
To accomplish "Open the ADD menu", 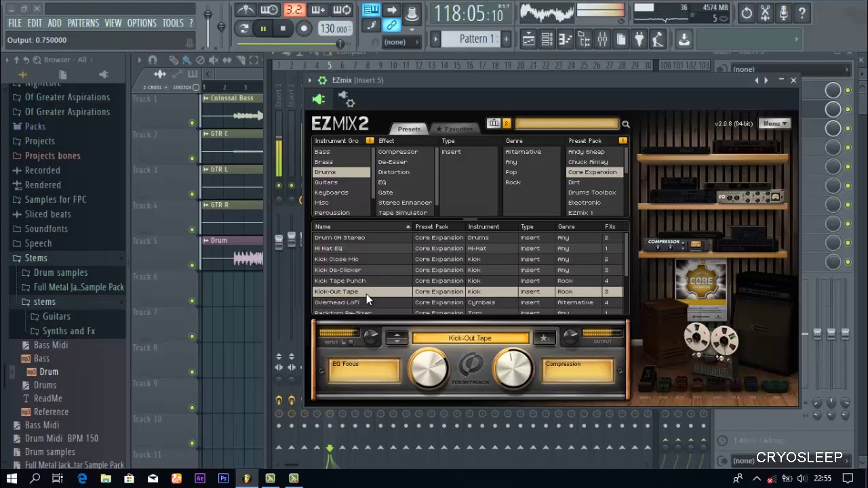I will 54,23.
